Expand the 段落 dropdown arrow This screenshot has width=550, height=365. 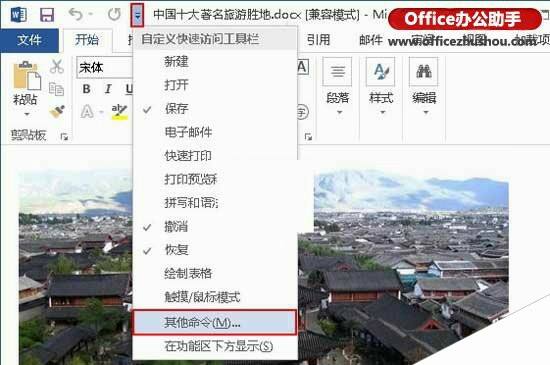coord(339,113)
